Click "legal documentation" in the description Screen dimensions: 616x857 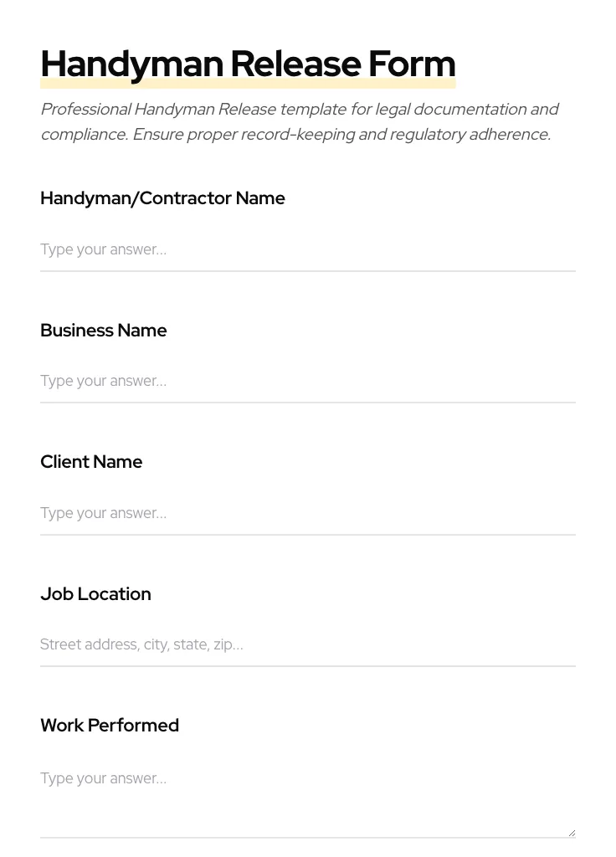pyautogui.click(x=450, y=110)
